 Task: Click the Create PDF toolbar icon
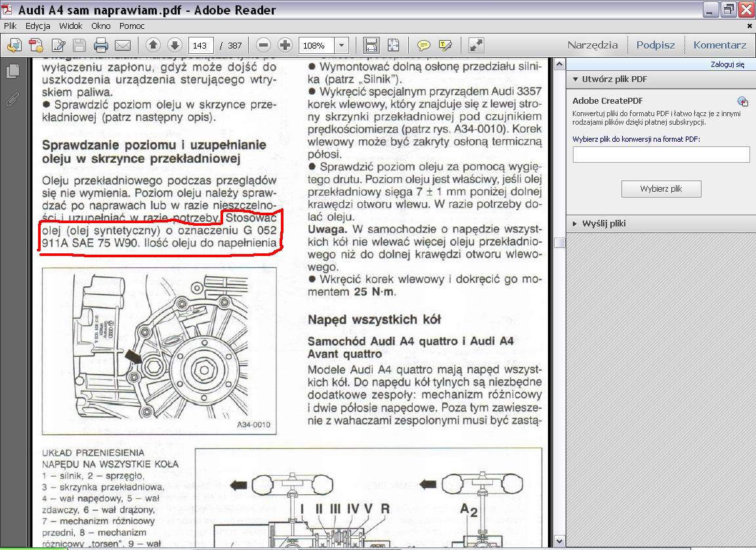36,45
